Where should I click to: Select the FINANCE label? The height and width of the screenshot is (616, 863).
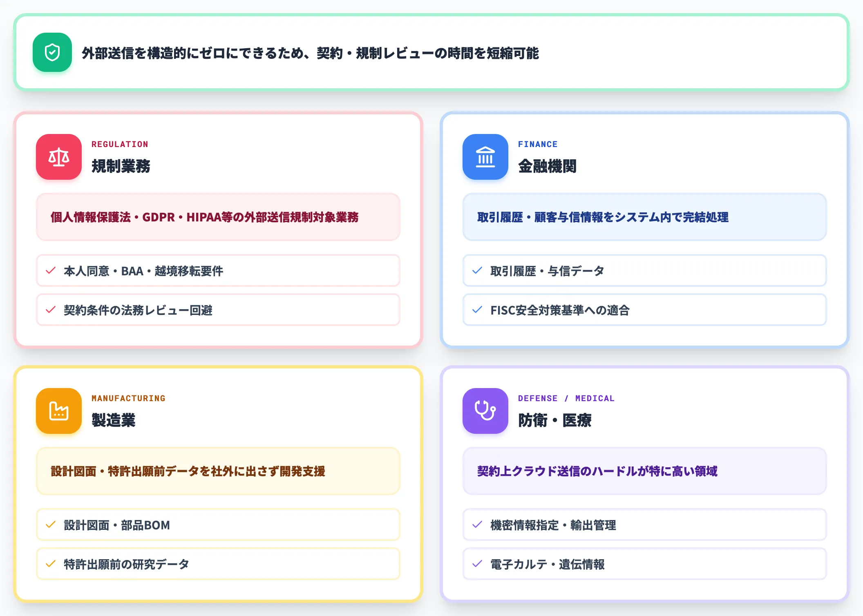coord(538,144)
